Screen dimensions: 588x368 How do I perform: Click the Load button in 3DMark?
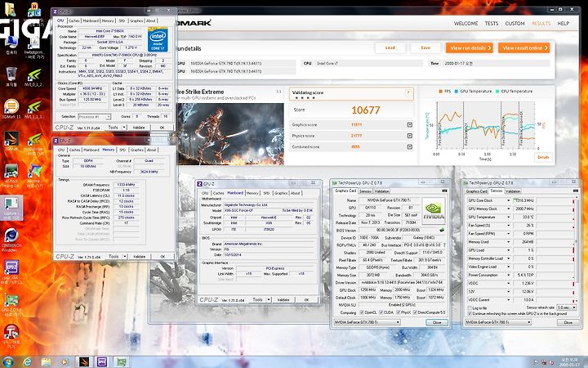pyautogui.click(x=390, y=47)
